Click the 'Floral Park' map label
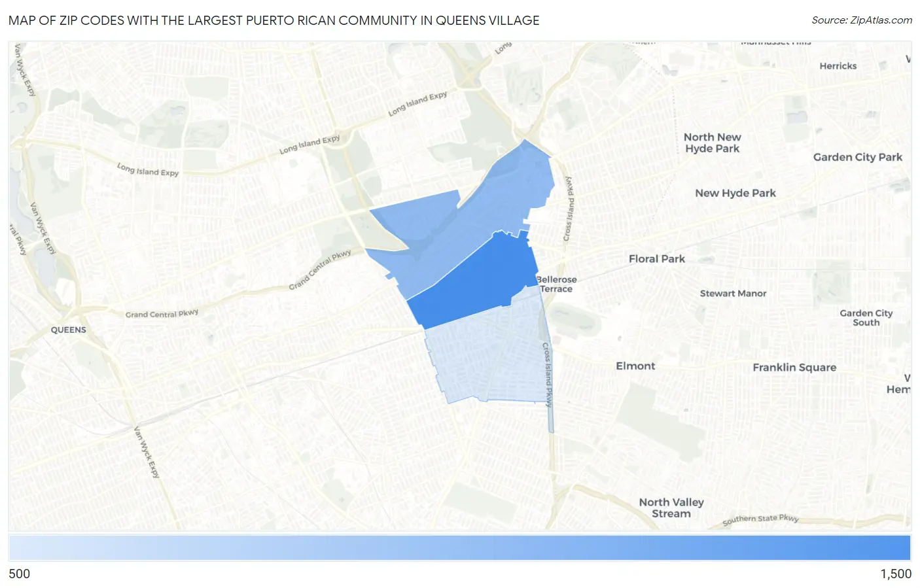 click(657, 259)
